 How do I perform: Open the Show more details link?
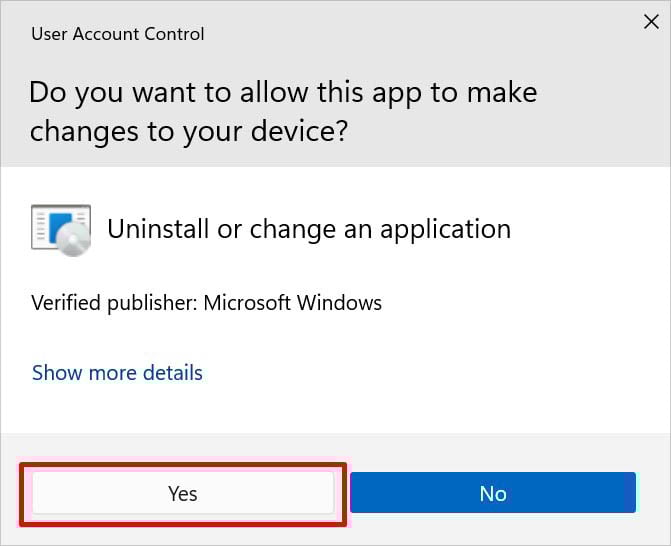[x=117, y=373]
